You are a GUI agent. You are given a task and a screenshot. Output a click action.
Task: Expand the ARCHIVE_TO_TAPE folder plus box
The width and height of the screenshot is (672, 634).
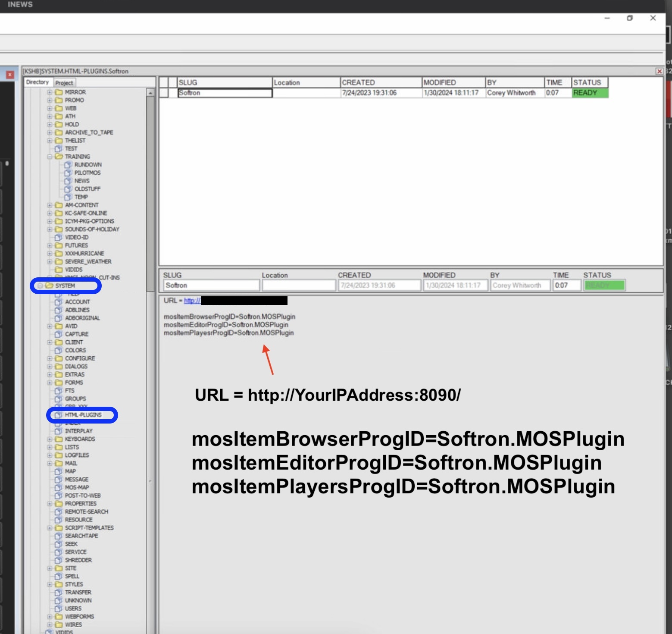pos(50,132)
